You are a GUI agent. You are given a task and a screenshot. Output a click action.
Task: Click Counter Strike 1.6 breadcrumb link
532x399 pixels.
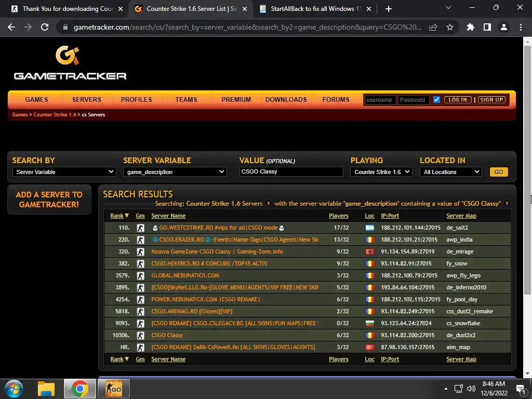click(x=55, y=115)
